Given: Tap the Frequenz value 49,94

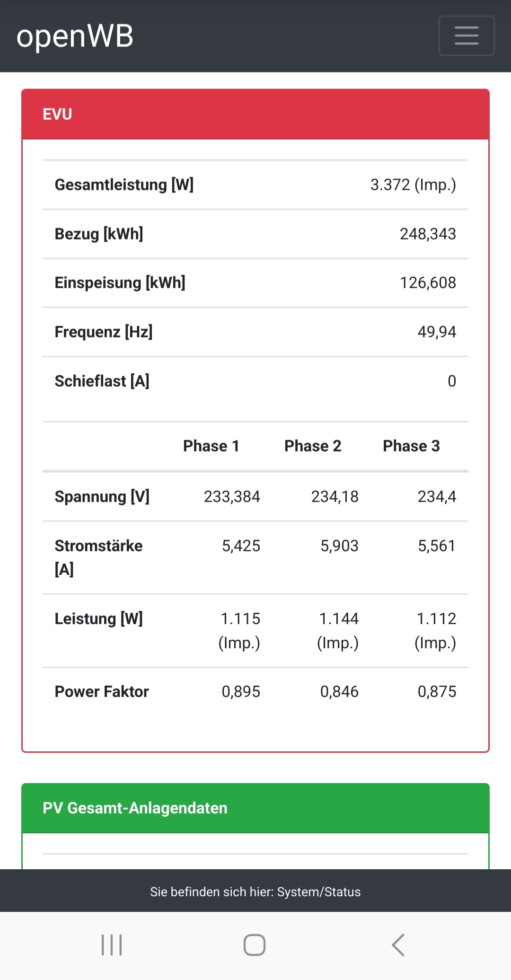Looking at the screenshot, I should 436,332.
